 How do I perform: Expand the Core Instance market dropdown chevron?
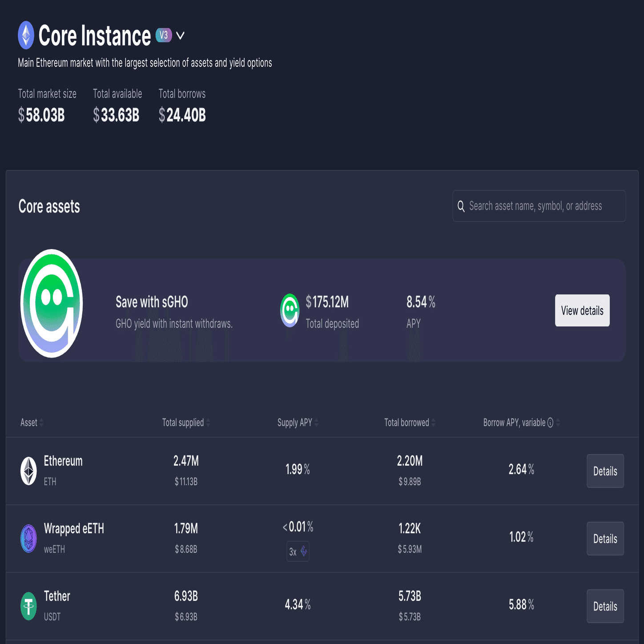point(180,36)
